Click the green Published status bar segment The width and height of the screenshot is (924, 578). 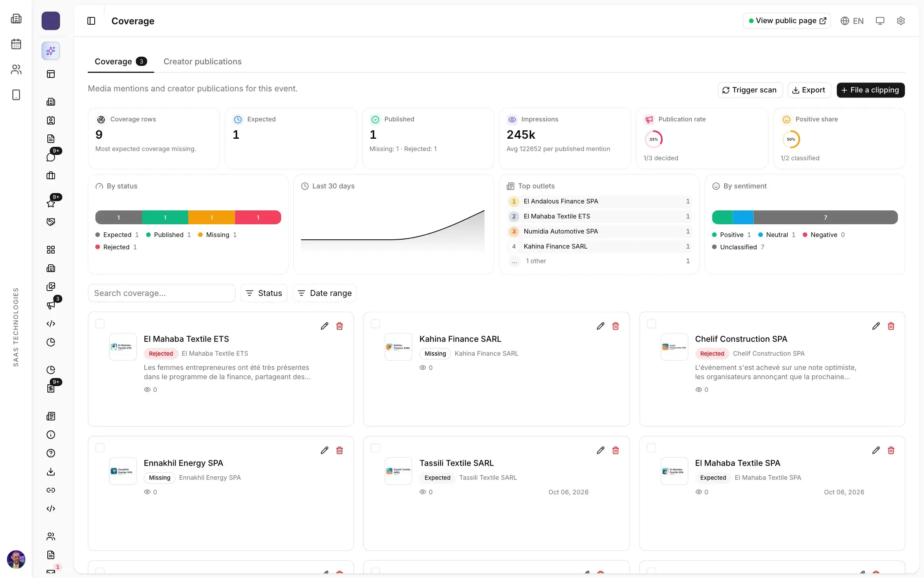click(x=165, y=217)
